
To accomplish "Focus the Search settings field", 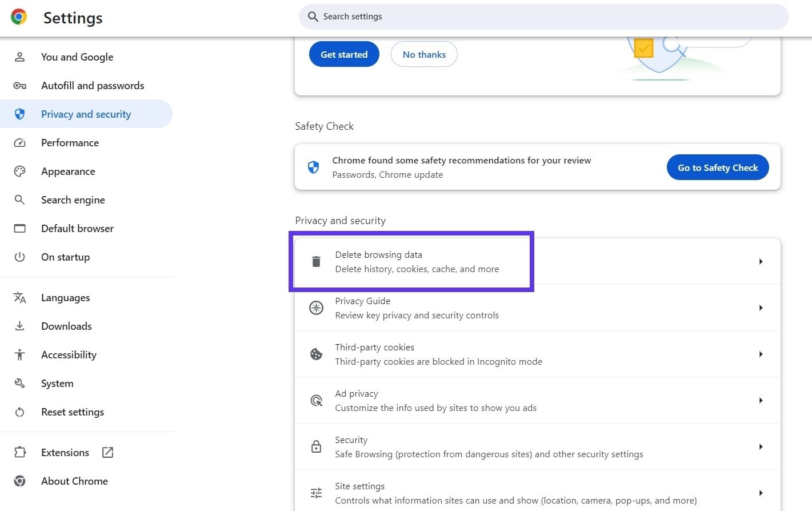I will coord(544,17).
